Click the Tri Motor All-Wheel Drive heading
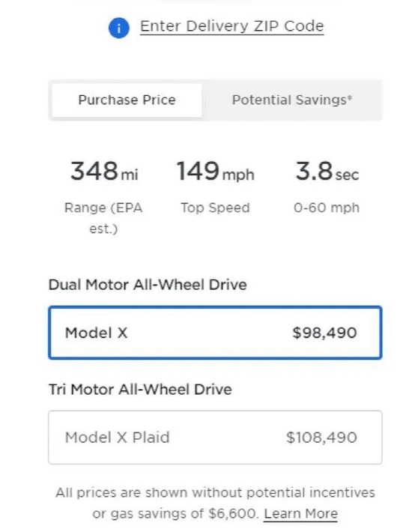The width and height of the screenshot is (412, 532). point(140,389)
